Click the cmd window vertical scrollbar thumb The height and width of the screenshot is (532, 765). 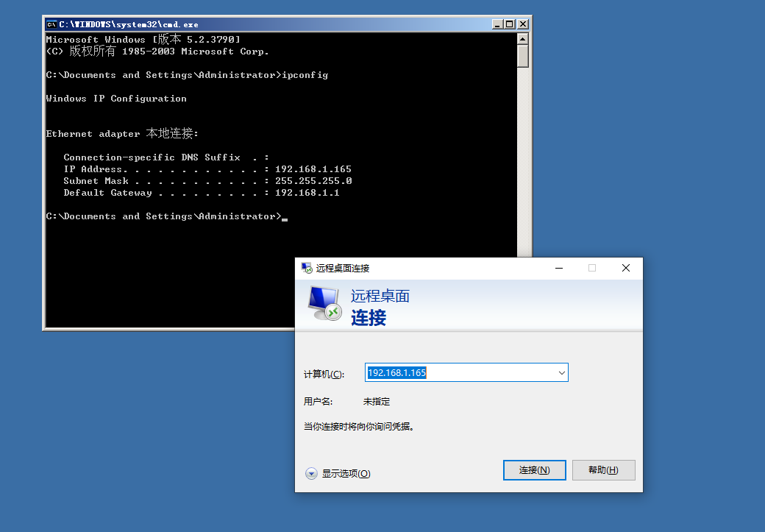click(x=522, y=56)
